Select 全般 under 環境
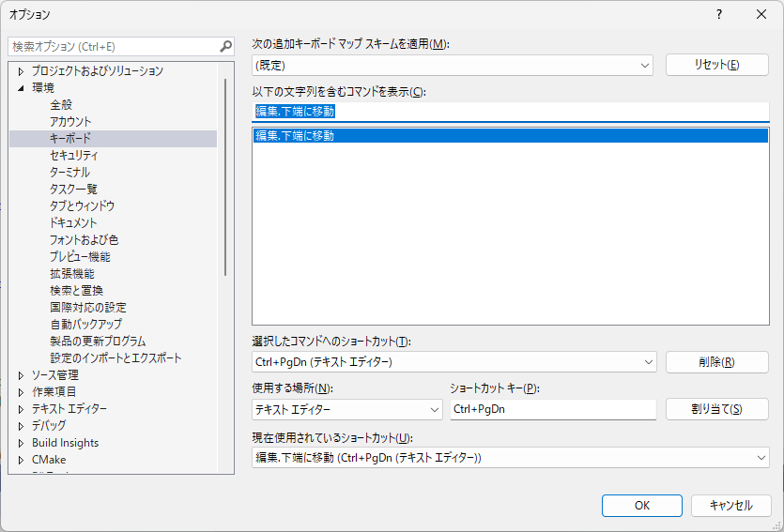The width and height of the screenshot is (784, 532). pyautogui.click(x=61, y=105)
